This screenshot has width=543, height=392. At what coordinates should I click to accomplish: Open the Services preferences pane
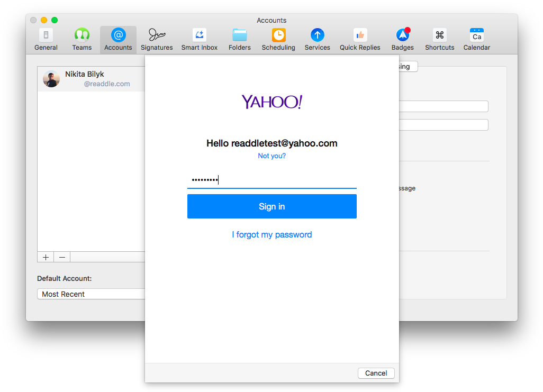(x=317, y=40)
